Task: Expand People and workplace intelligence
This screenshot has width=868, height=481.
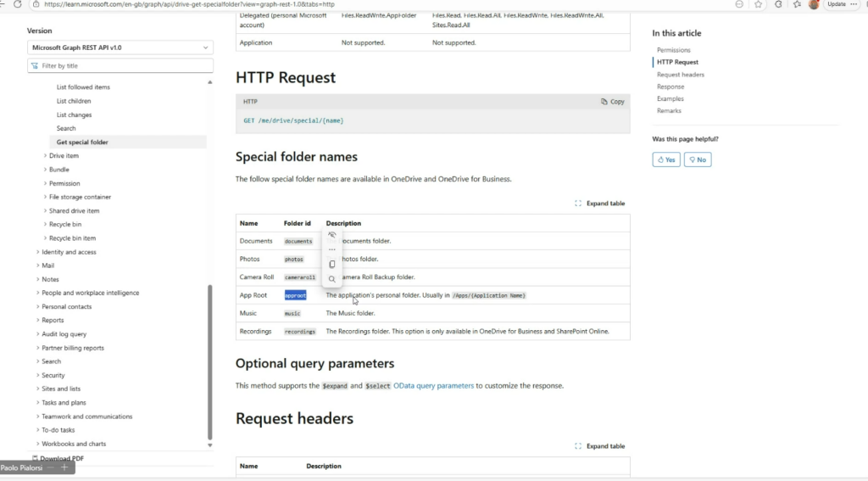Action: coord(38,293)
